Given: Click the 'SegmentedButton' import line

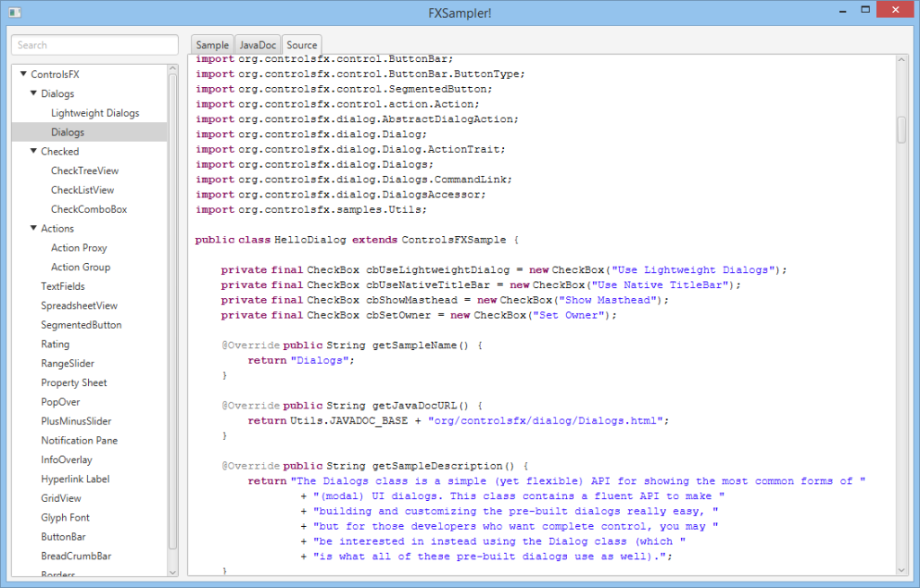Looking at the screenshot, I should click(344, 89).
